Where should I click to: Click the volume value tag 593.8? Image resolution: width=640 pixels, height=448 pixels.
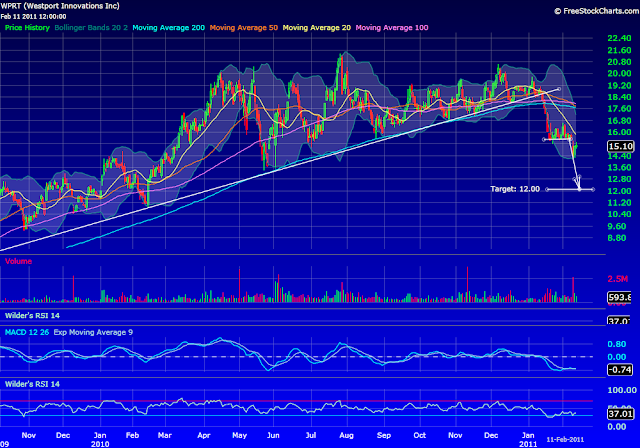[620, 297]
